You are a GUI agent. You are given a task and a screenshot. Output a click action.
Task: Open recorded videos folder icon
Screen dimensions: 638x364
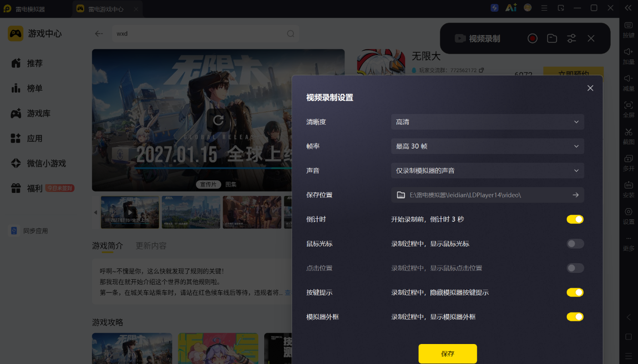point(552,38)
